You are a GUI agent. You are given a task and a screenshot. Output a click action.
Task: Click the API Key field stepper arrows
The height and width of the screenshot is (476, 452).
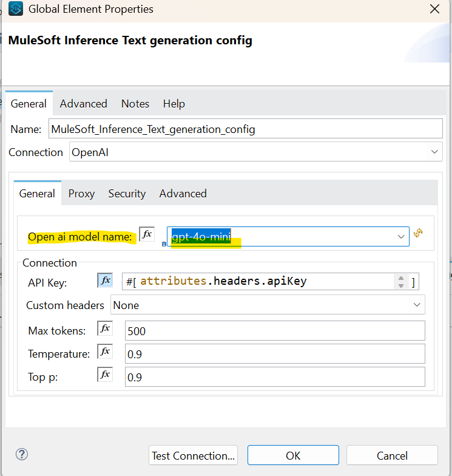[400, 281]
